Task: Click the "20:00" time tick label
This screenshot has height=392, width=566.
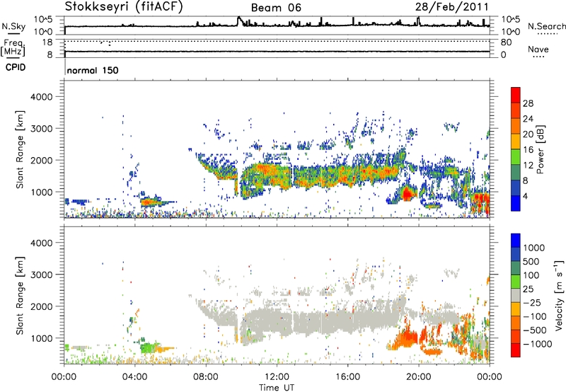Action: click(419, 377)
